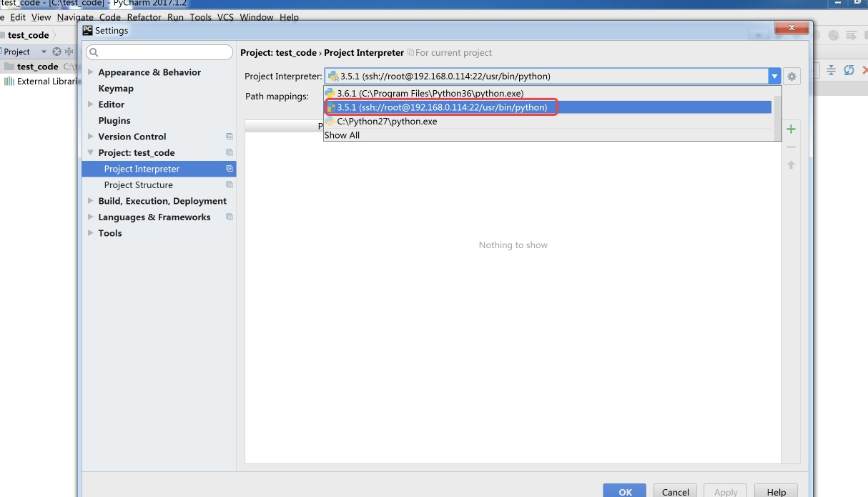Click the per-project icon beside Project Structure

[x=230, y=184]
